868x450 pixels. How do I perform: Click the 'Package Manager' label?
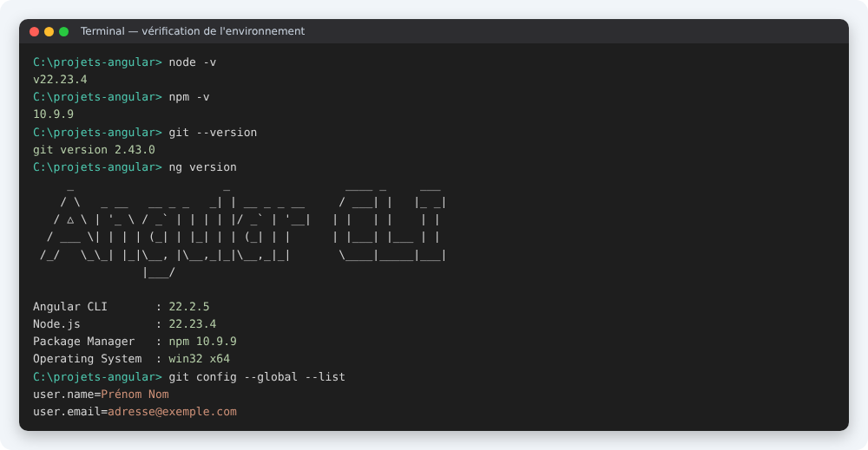pos(83,342)
